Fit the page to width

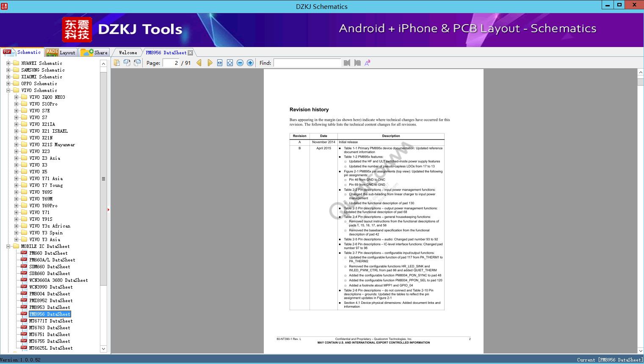pyautogui.click(x=220, y=63)
